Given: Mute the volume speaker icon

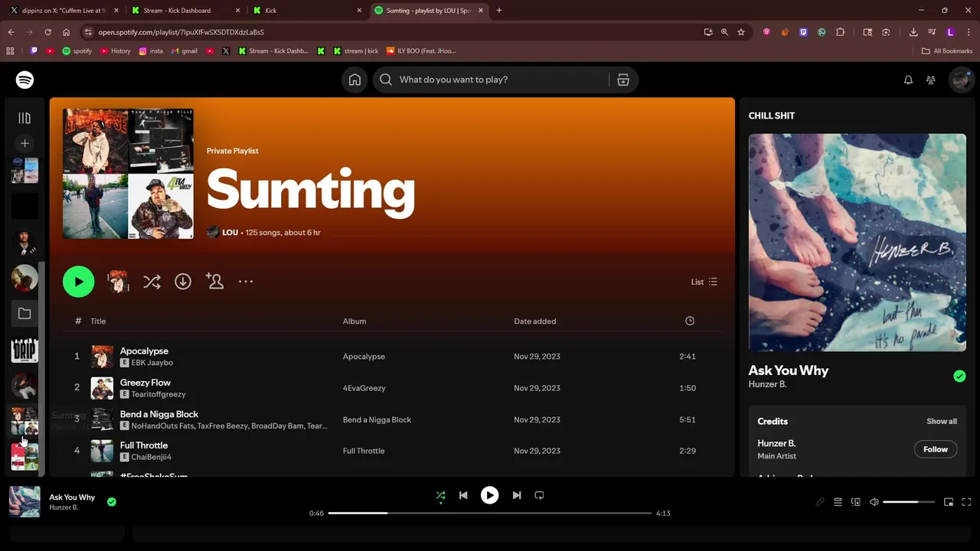Looking at the screenshot, I should (x=874, y=502).
